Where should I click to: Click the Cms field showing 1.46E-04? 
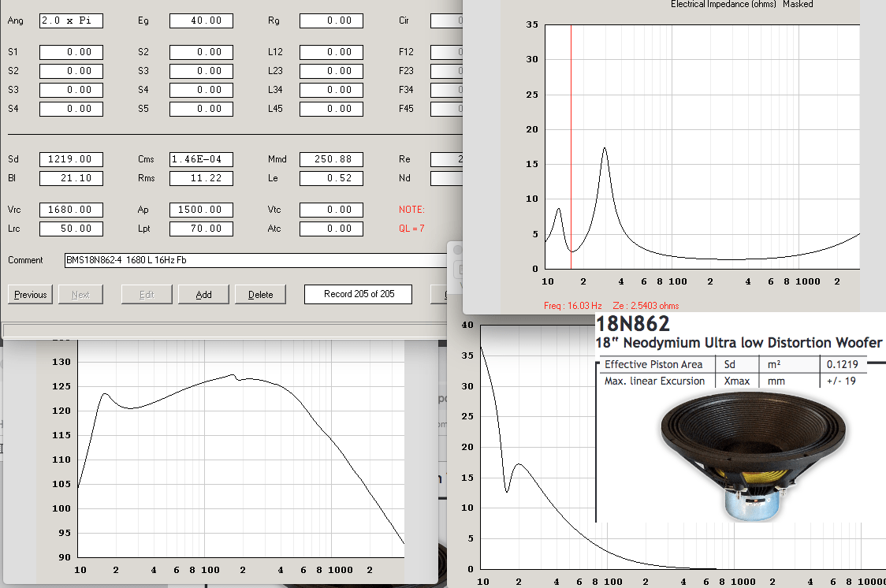click(201, 160)
